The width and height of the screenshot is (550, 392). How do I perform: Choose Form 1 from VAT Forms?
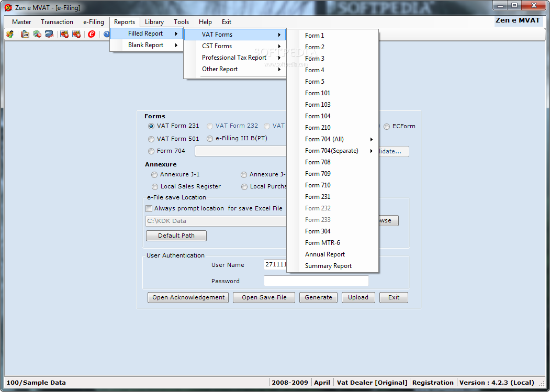coord(332,36)
